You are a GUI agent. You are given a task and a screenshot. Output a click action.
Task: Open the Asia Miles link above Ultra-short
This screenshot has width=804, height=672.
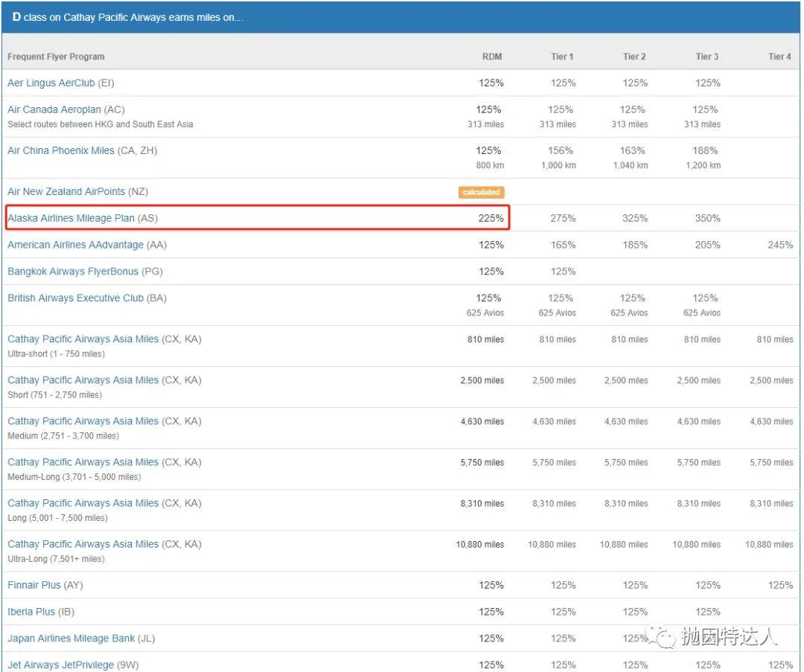click(x=83, y=339)
